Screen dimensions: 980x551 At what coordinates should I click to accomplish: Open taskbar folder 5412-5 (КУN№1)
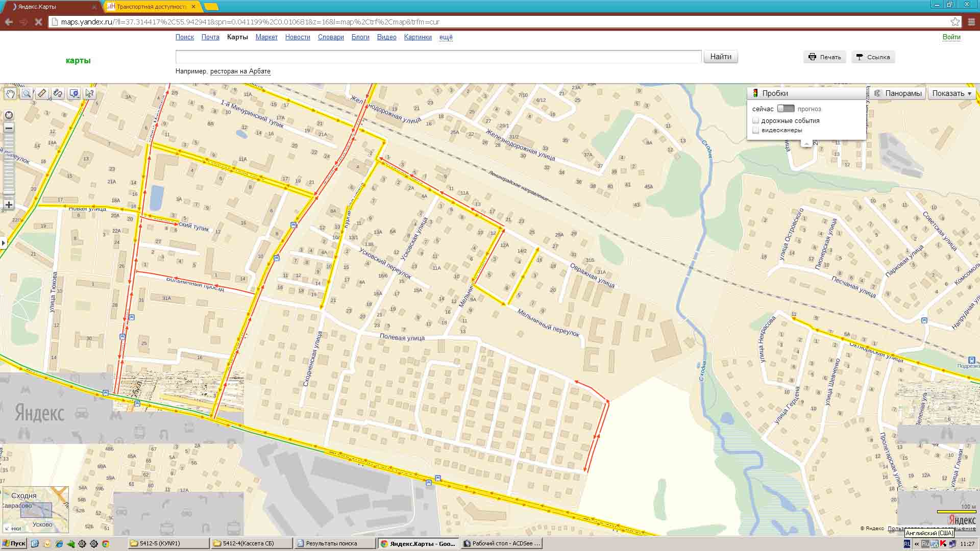click(168, 543)
